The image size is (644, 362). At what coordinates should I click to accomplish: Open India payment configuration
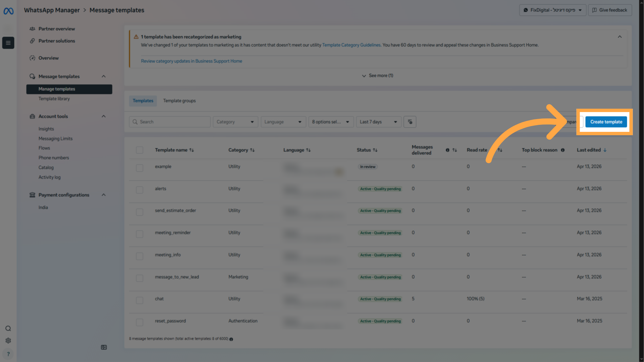pos(43,207)
